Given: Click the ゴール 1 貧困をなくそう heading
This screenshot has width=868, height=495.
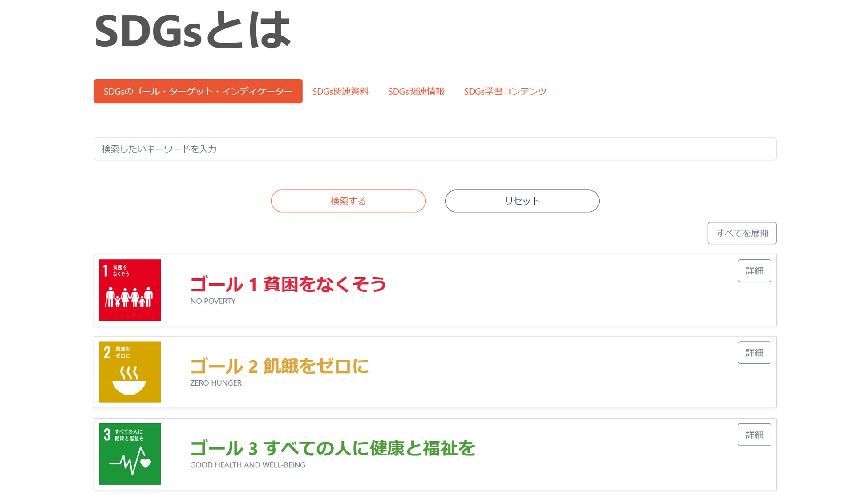Looking at the screenshot, I should (x=288, y=284).
